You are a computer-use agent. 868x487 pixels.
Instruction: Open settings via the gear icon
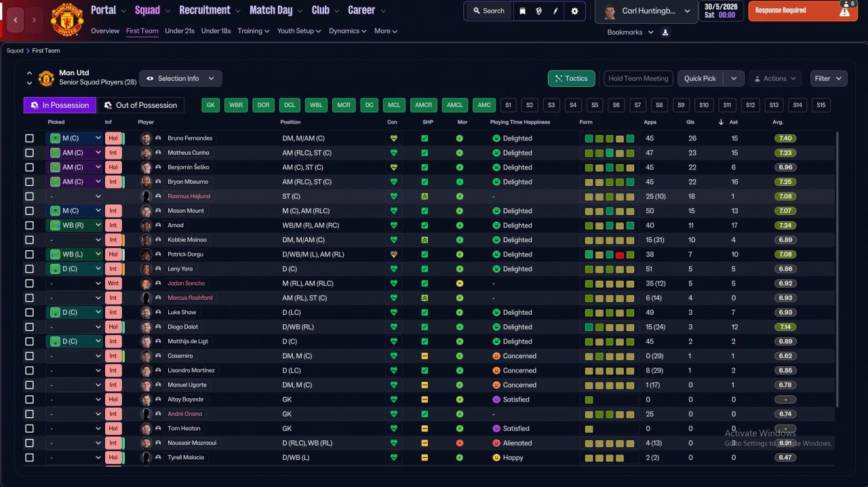(574, 11)
